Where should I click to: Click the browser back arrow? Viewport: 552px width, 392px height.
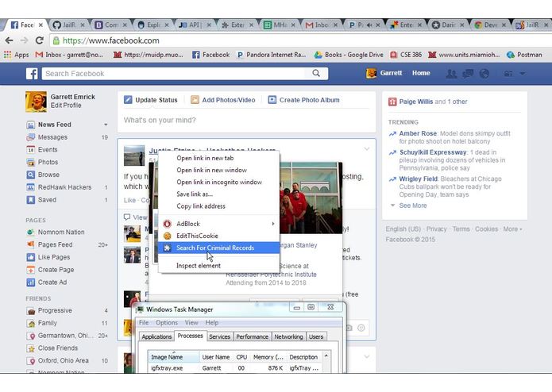pos(10,40)
